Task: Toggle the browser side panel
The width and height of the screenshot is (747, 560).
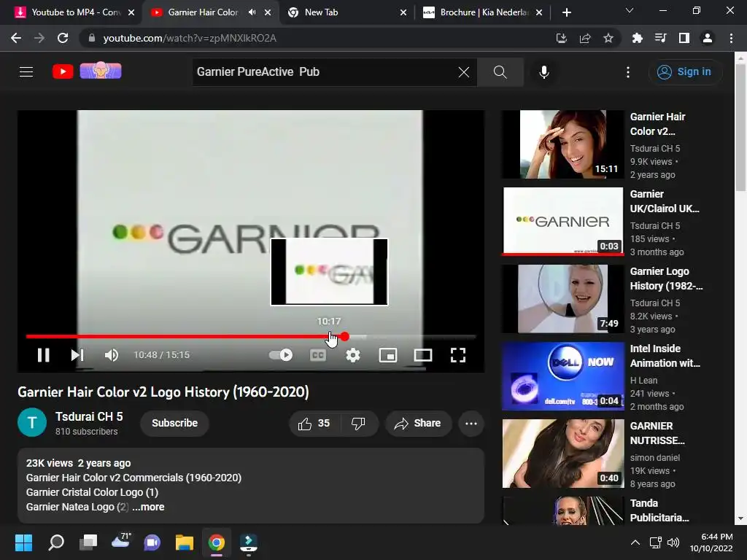Action: pos(684,38)
